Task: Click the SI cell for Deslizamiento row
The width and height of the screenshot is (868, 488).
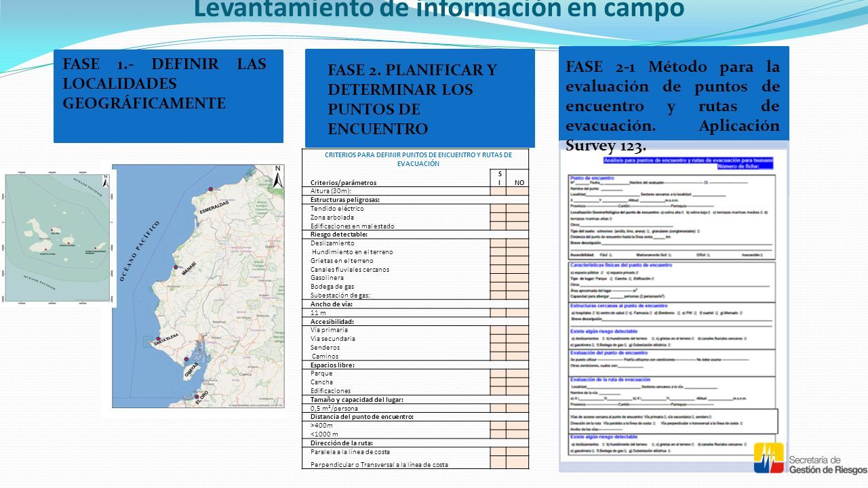Action: point(498,243)
